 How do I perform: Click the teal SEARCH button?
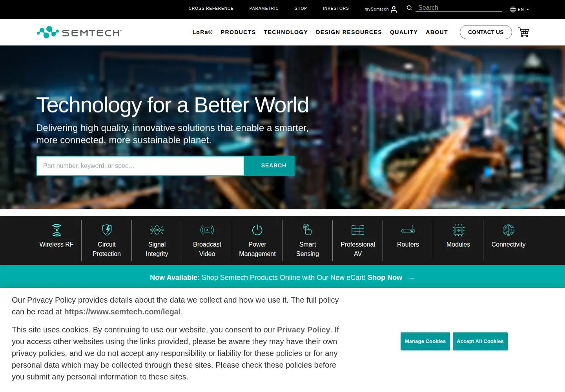click(270, 166)
